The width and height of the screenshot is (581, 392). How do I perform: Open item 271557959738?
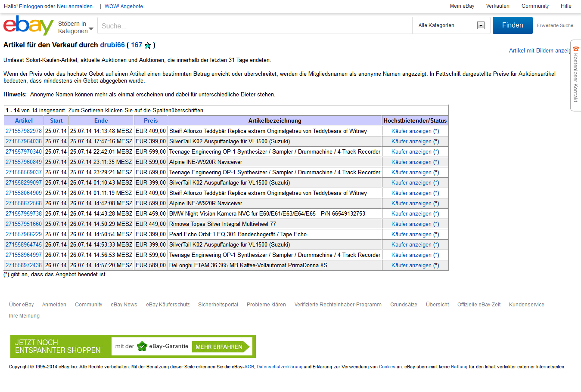point(24,213)
